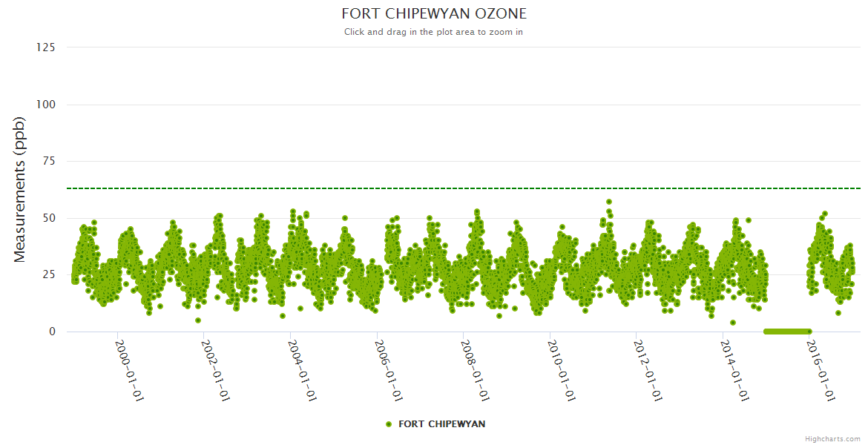The image size is (868, 445).
Task: Click the highest data point near 2011
Action: pos(609,202)
